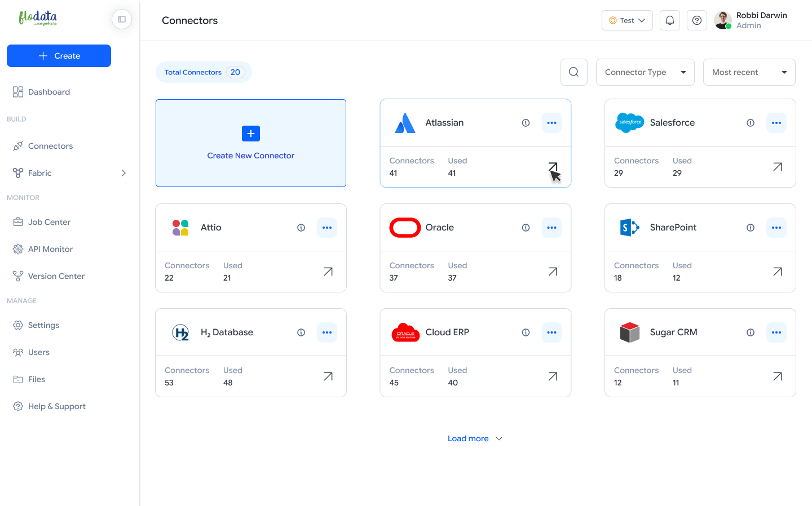Open the Oracle connector arrow link
Image resolution: width=812 pixels, height=506 pixels.
coord(553,272)
